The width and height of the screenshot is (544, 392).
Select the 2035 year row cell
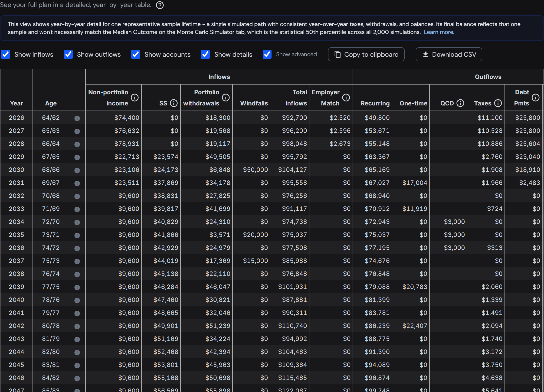tap(16, 235)
